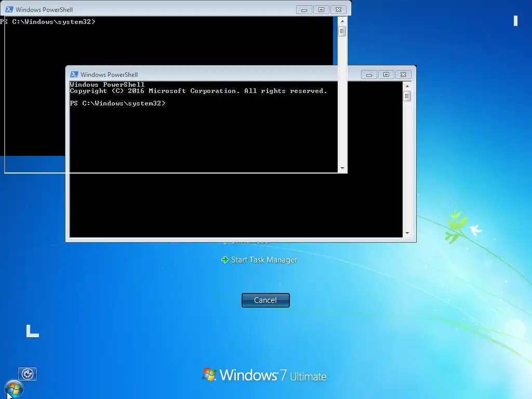The image size is (532, 399).
Task: Minimize the front PowerShell window
Action: pos(369,75)
